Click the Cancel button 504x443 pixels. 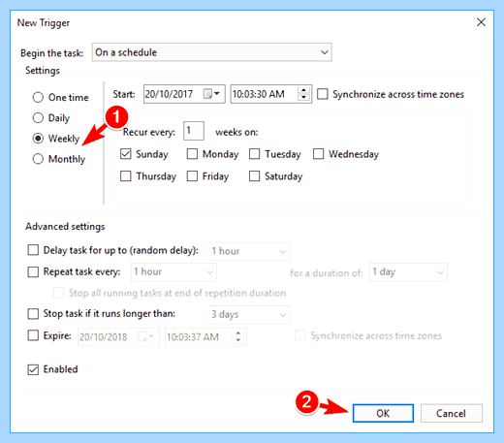452,413
